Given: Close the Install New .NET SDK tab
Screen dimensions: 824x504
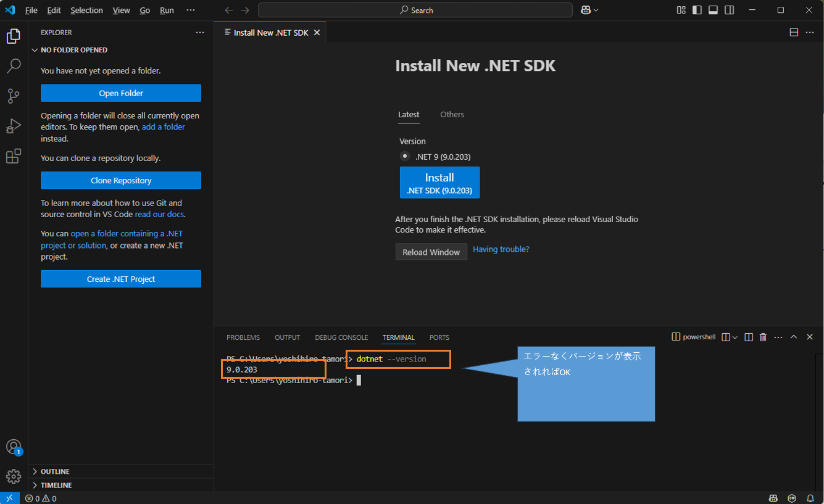Looking at the screenshot, I should pos(317,33).
